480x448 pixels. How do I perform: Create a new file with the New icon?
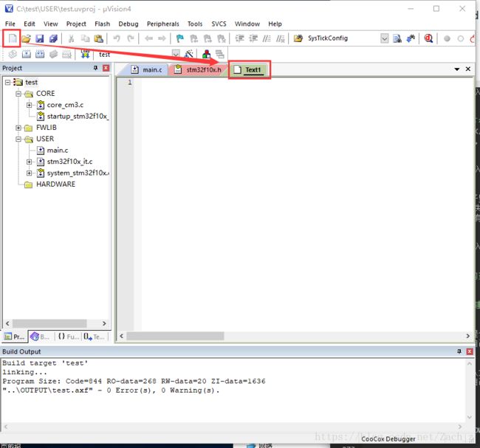pyautogui.click(x=13, y=38)
